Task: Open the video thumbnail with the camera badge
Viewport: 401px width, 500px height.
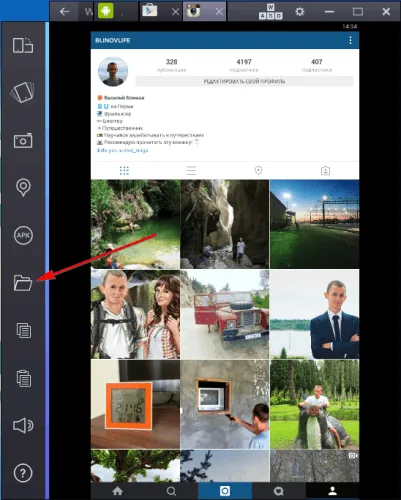Action: [315, 466]
